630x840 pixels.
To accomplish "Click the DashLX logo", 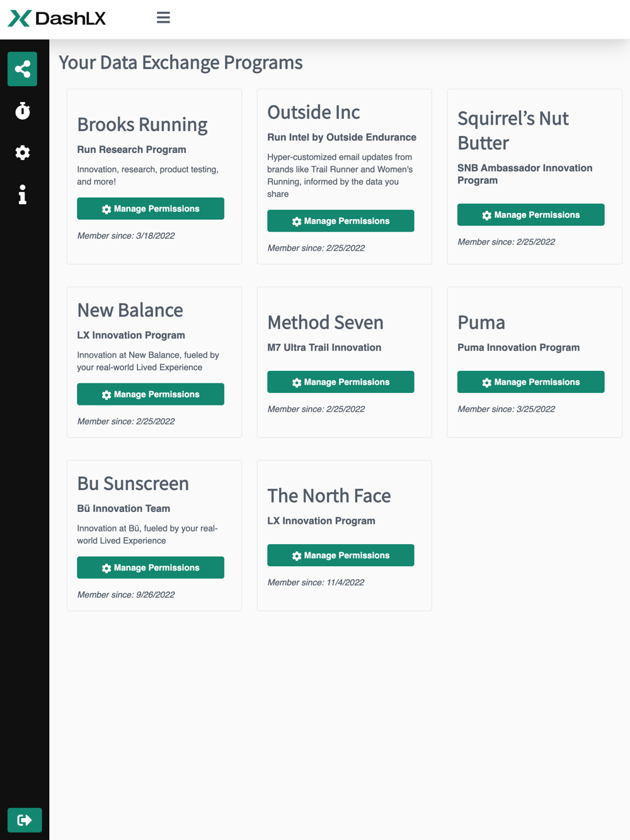I will click(57, 18).
